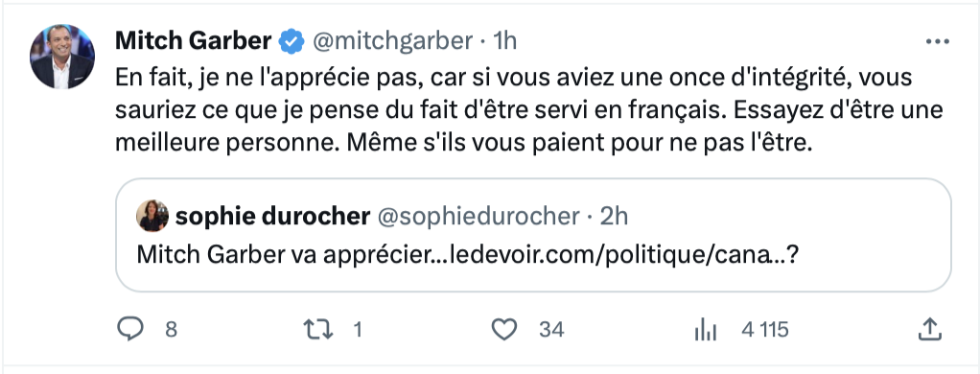Open the three-dot more options menu
This screenshot has width=980, height=374.
938,42
